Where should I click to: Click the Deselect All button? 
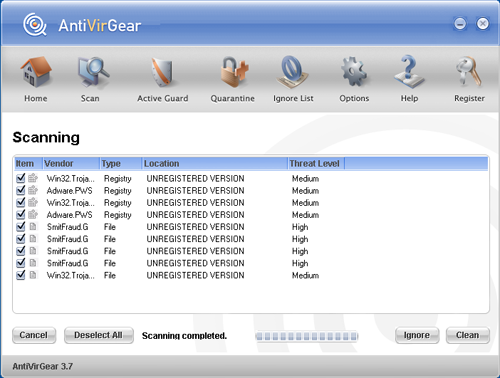tap(99, 335)
